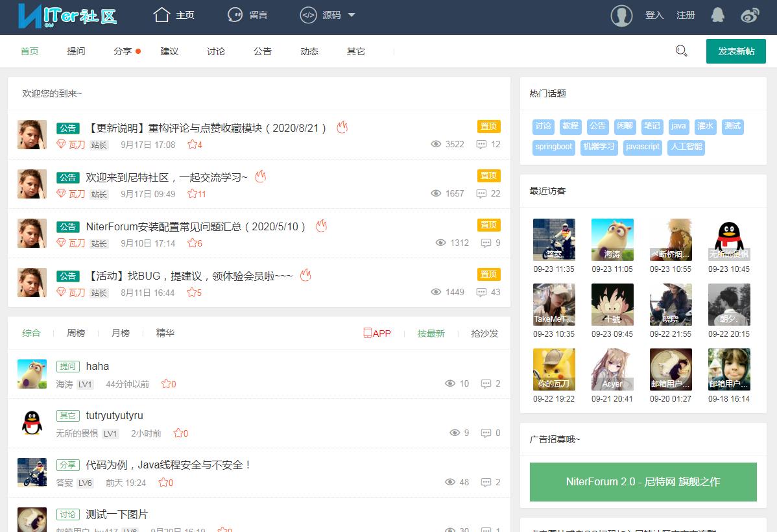Click the 发表新帖 button

736,51
